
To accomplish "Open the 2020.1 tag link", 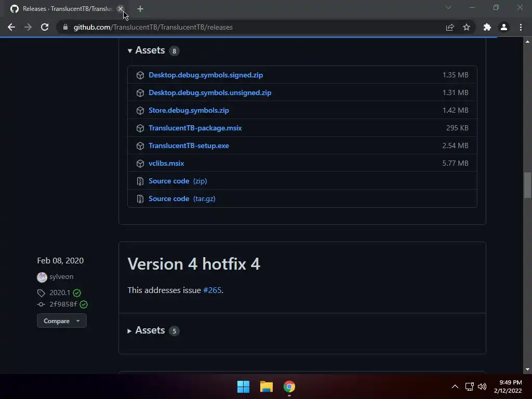I will [60, 293].
